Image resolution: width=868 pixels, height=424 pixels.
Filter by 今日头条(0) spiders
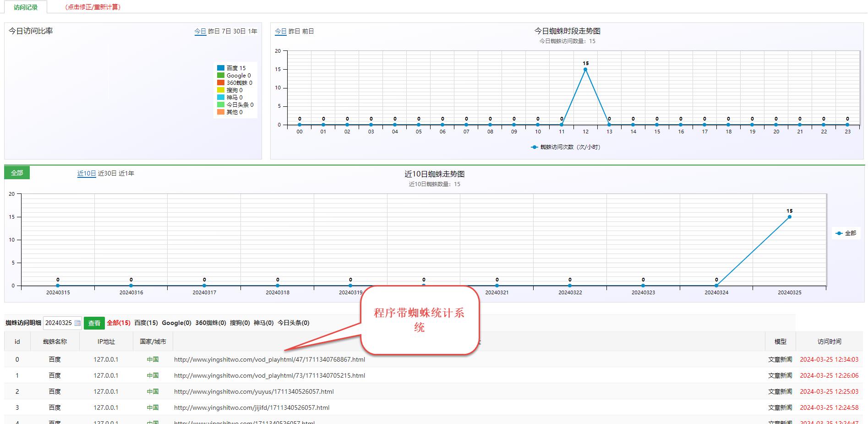(x=294, y=323)
